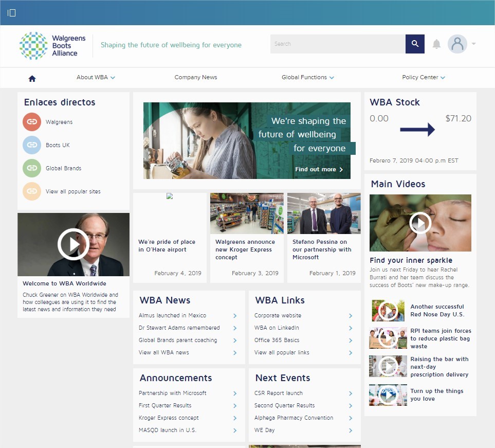Play the Welcome to WBA Worldwide video
The image size is (495, 448).
tap(73, 244)
